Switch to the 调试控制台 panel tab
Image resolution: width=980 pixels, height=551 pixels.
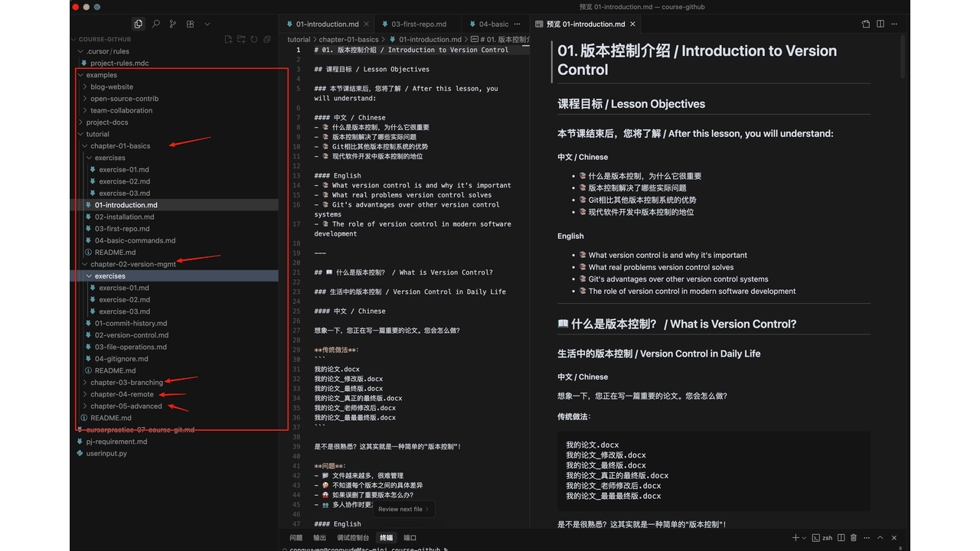[x=353, y=538]
